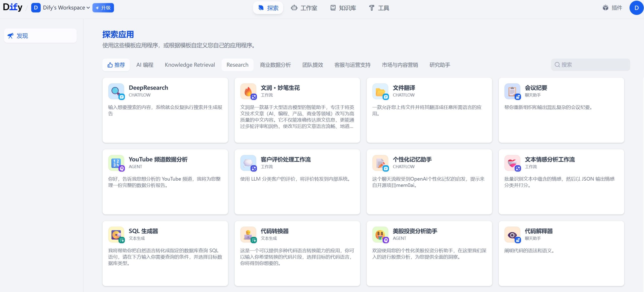Open the Knowledge Retrieval category
This screenshot has height=292, width=644.
click(190, 65)
